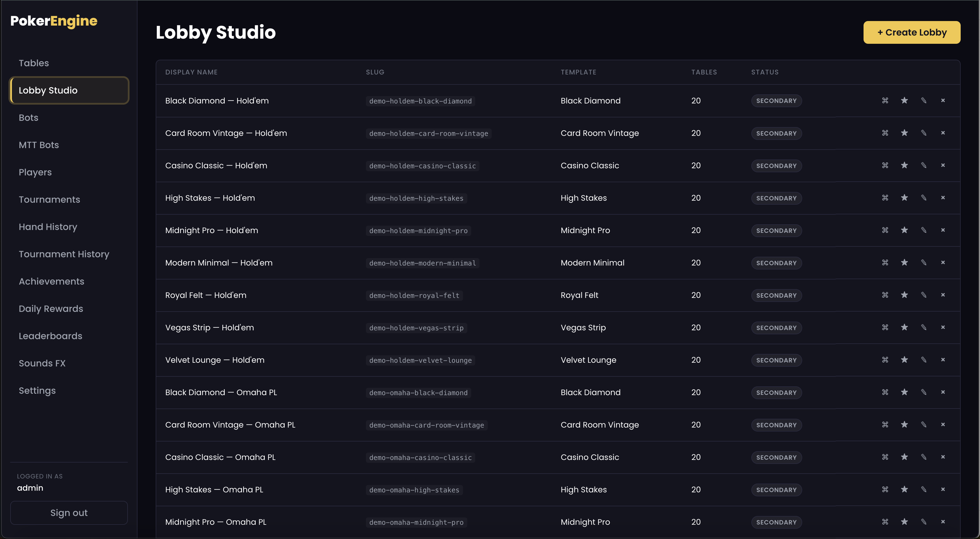This screenshot has width=980, height=539.
Task: Delete Black Diamond — Hold'em using the x icon
Action: (x=943, y=100)
